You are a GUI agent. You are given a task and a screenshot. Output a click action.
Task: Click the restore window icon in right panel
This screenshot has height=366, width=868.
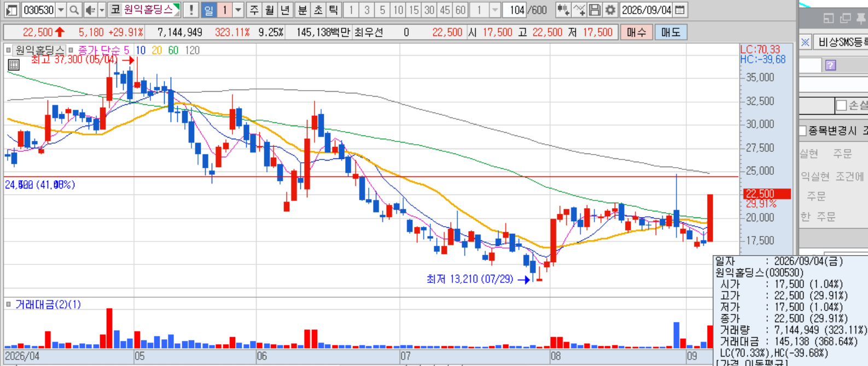coord(829,19)
